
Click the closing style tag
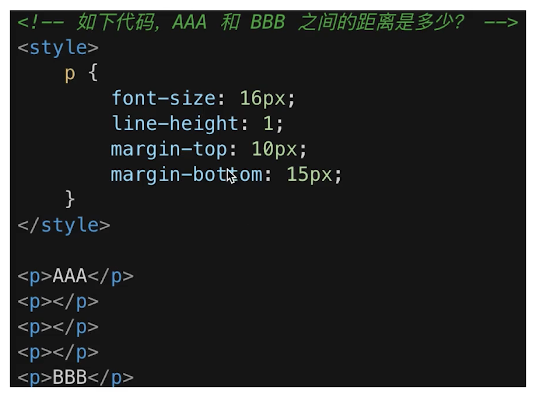[64, 225]
